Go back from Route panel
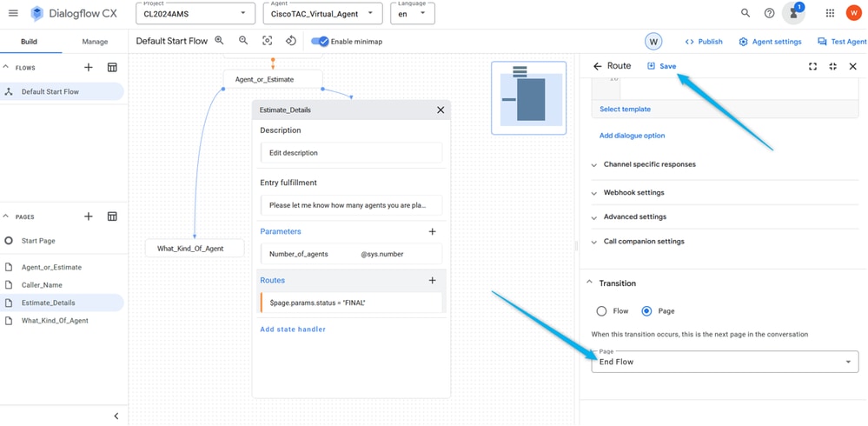This screenshot has height=426, width=868. (597, 66)
